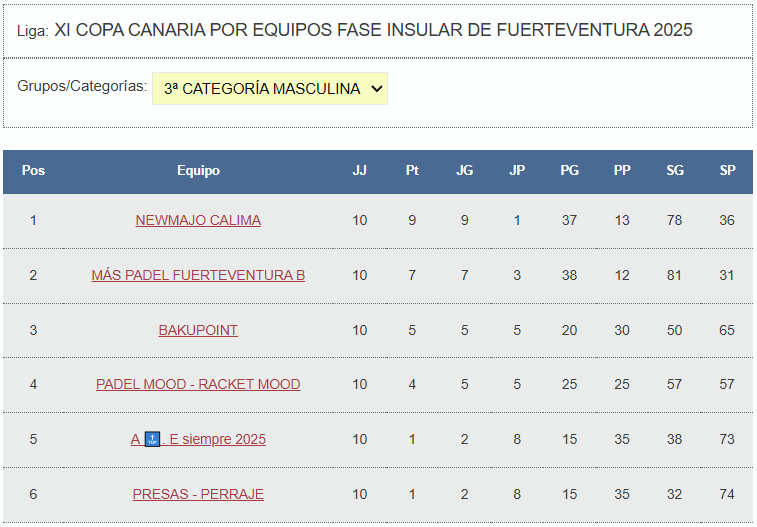Click the small blue icon in the fifth team's name
Screen dimensions: 757x527
[152, 439]
